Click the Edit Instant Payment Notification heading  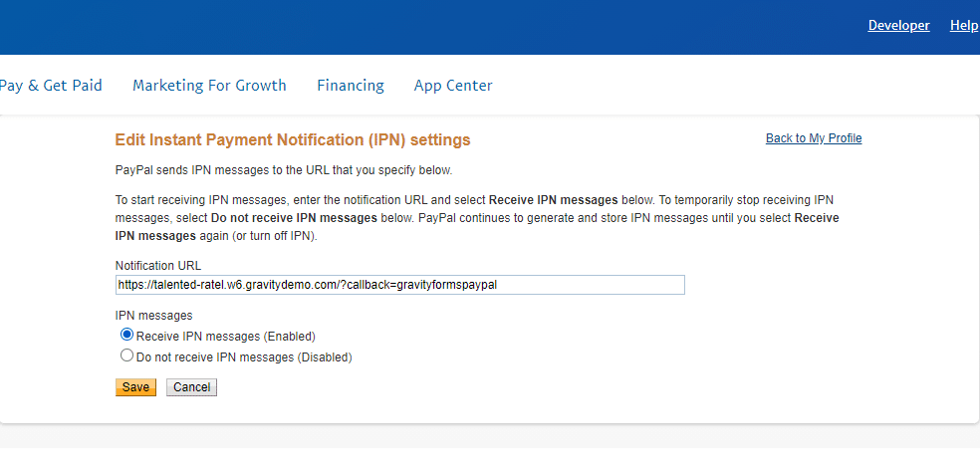[x=293, y=140]
